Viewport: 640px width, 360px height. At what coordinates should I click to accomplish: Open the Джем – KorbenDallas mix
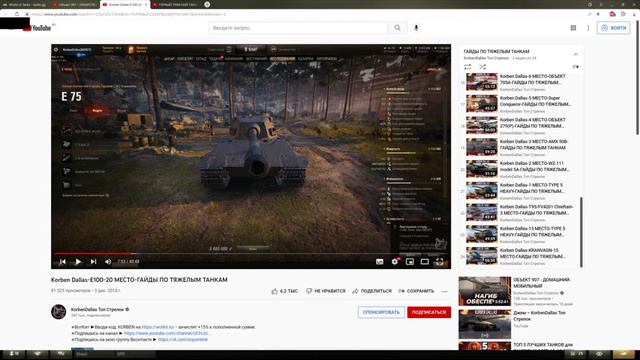pos(516,324)
